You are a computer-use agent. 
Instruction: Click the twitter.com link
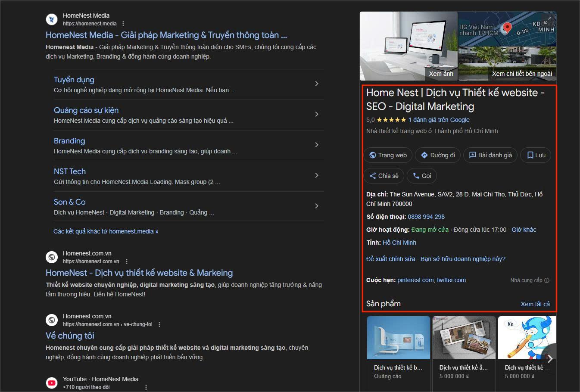click(x=451, y=280)
